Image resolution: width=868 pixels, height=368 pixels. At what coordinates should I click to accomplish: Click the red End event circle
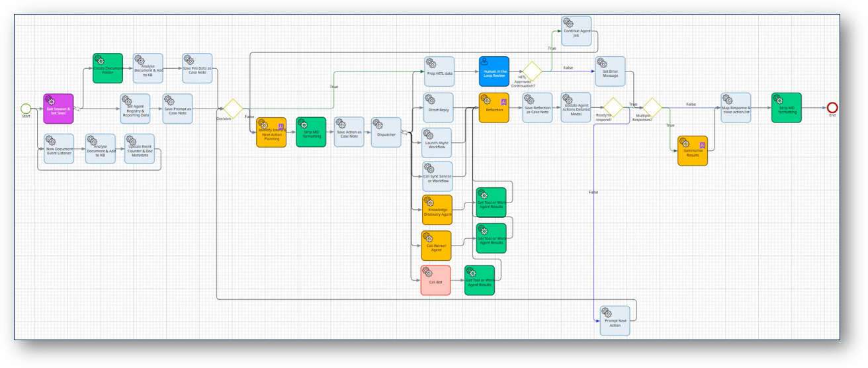[x=832, y=108]
